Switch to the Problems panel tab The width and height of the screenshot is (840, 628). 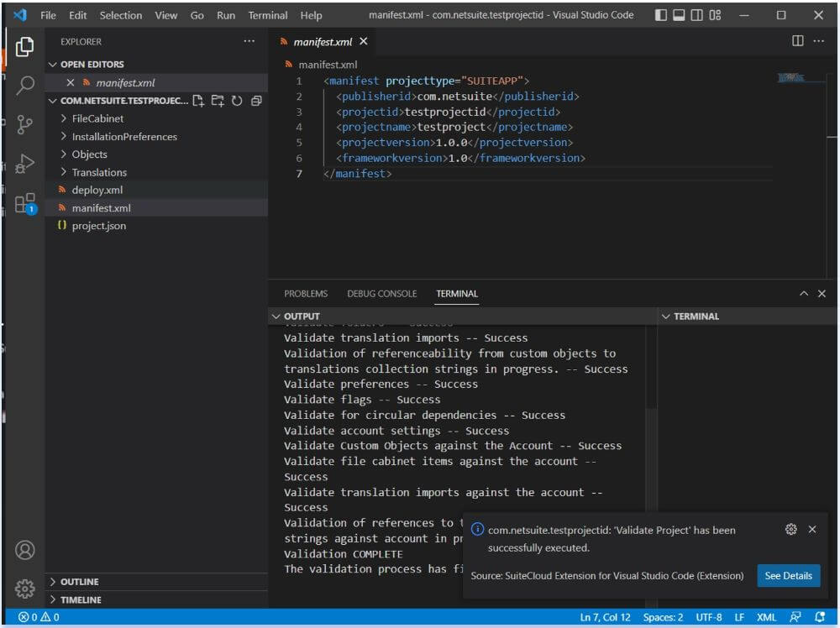[x=306, y=293]
